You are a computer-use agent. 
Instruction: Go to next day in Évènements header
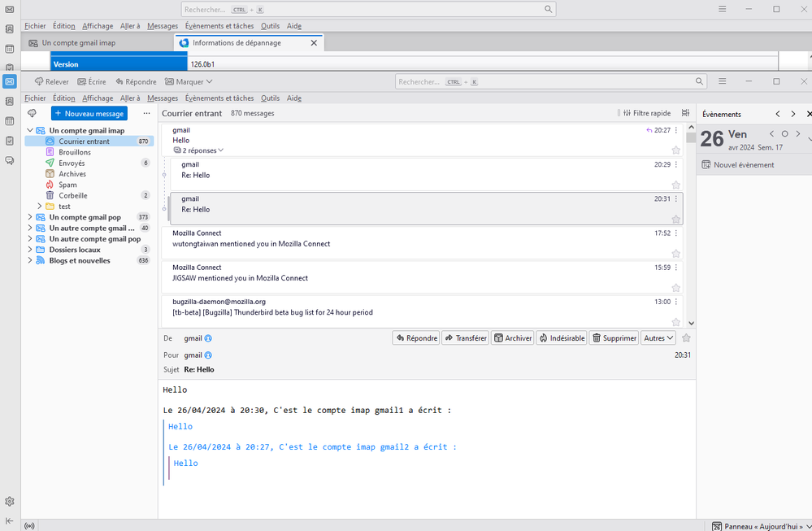pyautogui.click(x=792, y=114)
